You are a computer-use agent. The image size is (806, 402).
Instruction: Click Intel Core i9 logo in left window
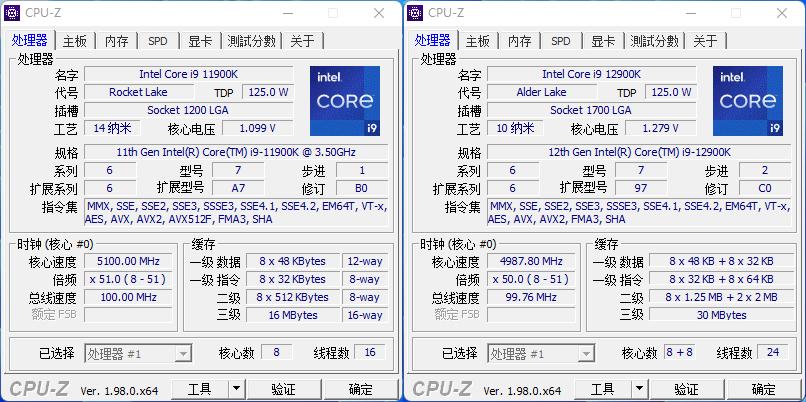(x=345, y=101)
